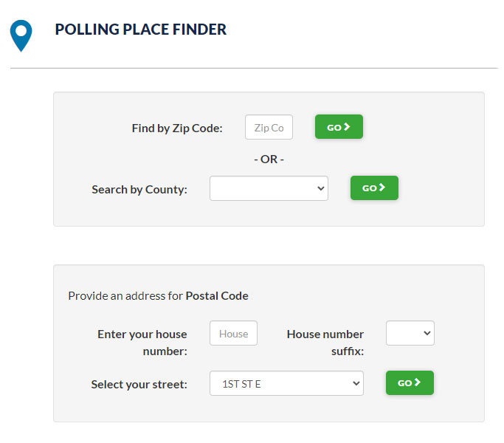The height and width of the screenshot is (443, 504).
Task: Click the 'Select your street:' label
Action: pyautogui.click(x=139, y=384)
